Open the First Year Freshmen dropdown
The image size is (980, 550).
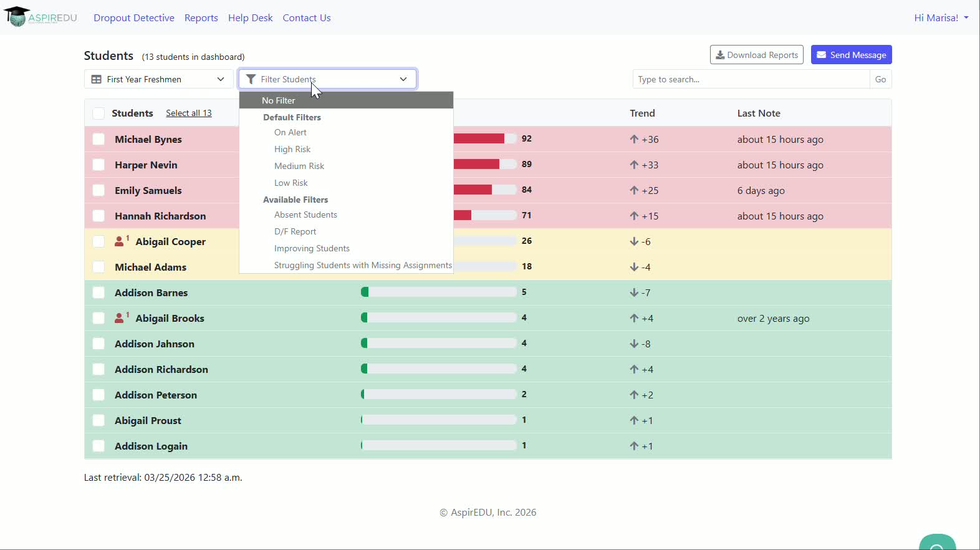pyautogui.click(x=158, y=79)
